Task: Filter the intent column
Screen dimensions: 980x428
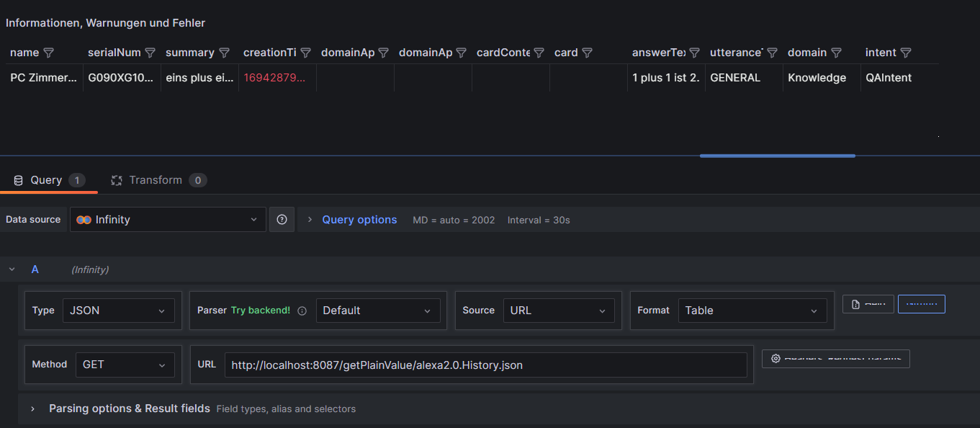Action: tap(906, 53)
